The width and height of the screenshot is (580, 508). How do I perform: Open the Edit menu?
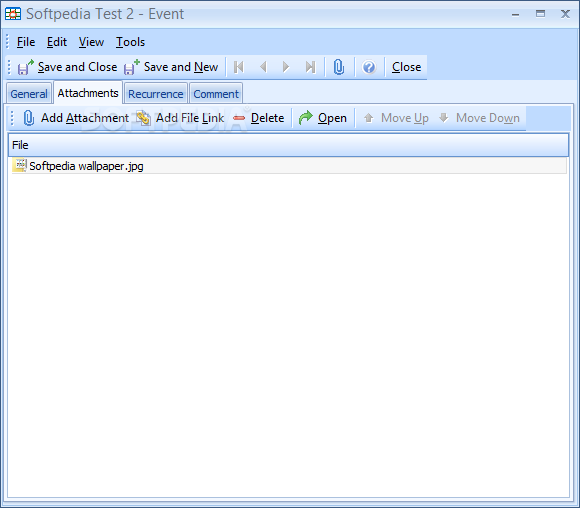click(57, 42)
